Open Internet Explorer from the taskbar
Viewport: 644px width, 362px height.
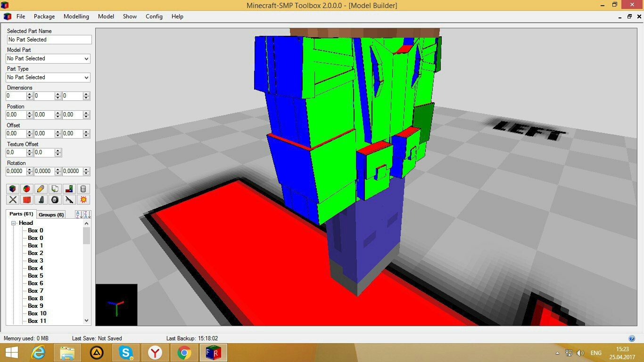pyautogui.click(x=39, y=353)
